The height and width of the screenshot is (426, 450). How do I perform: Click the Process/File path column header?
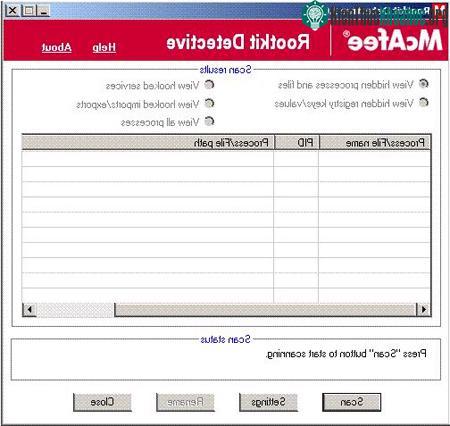(148, 143)
